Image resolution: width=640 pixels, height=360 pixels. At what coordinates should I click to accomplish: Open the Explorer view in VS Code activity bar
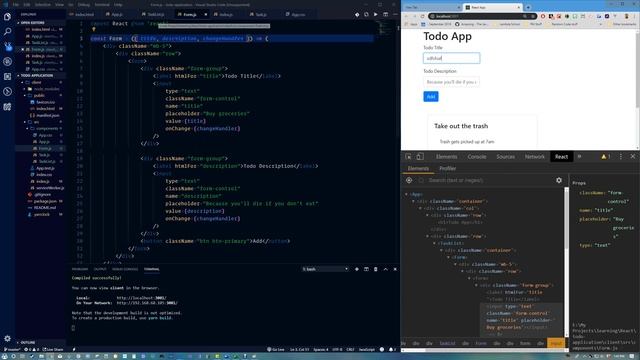(7, 17)
